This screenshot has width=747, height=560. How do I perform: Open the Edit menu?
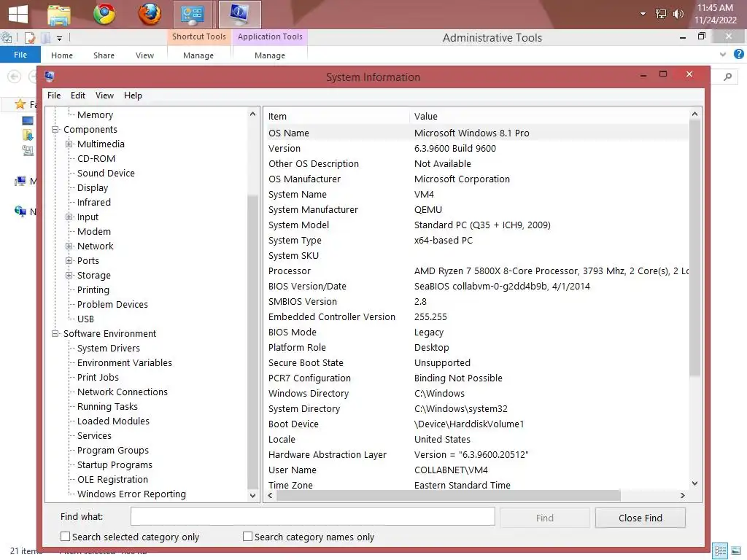[x=77, y=96]
